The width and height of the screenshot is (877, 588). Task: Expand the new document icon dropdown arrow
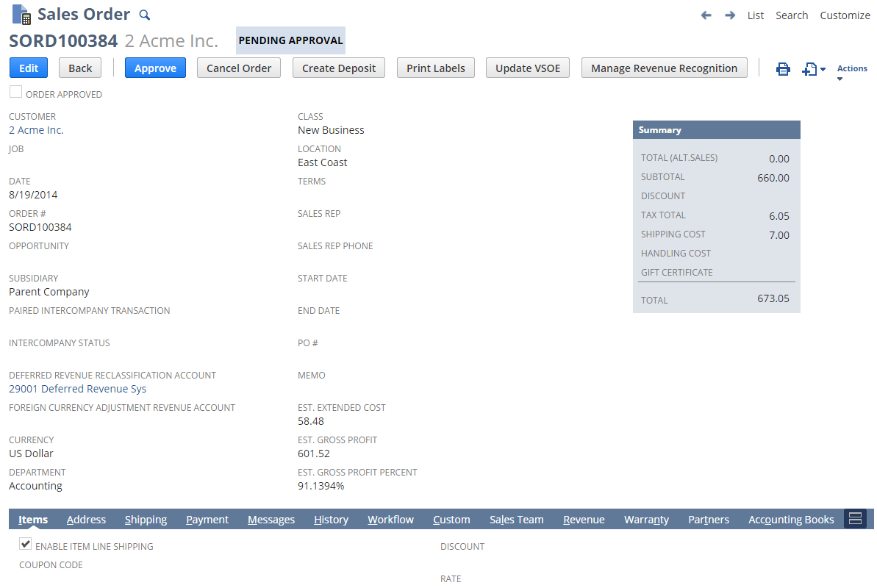click(x=823, y=69)
